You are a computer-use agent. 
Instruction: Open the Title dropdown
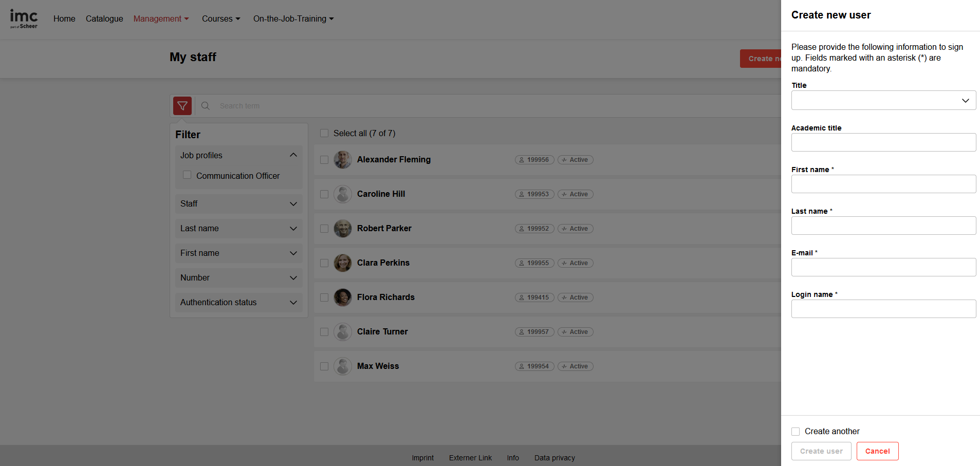pyautogui.click(x=883, y=101)
